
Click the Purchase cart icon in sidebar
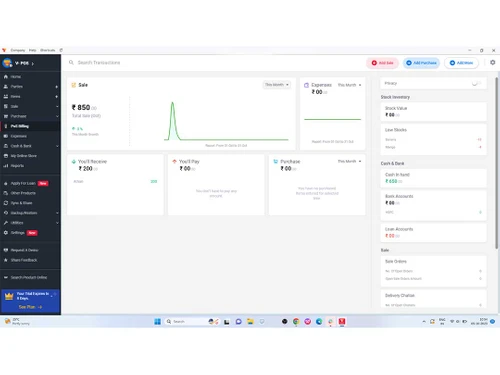point(6,116)
